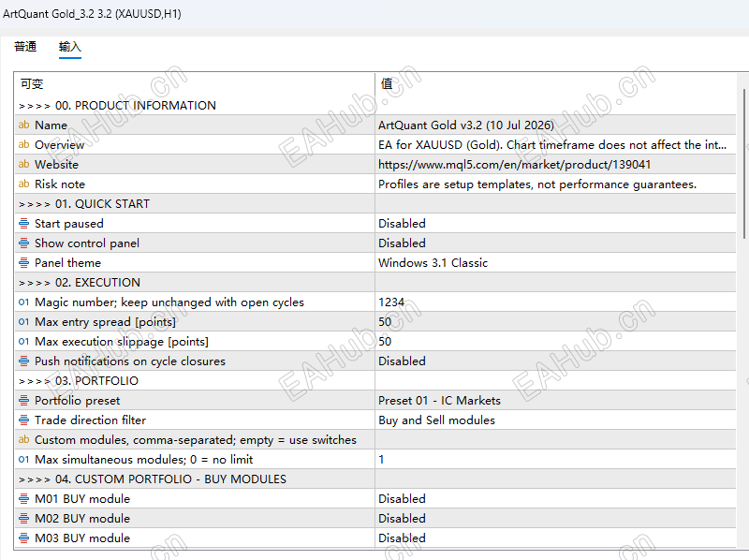Click the vertical scrollbar thumb of the inputs list
749x560 pixels.
click(x=744, y=164)
